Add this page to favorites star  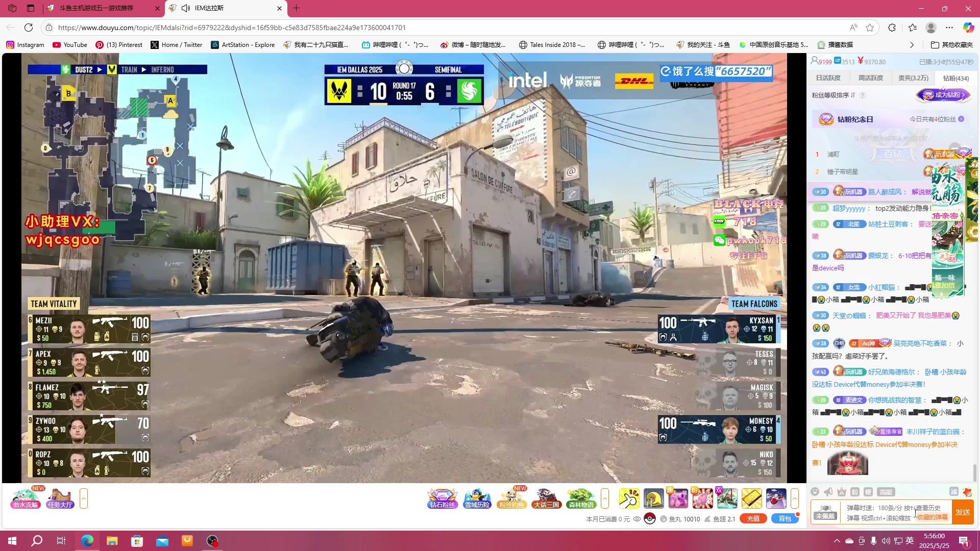[870, 28]
